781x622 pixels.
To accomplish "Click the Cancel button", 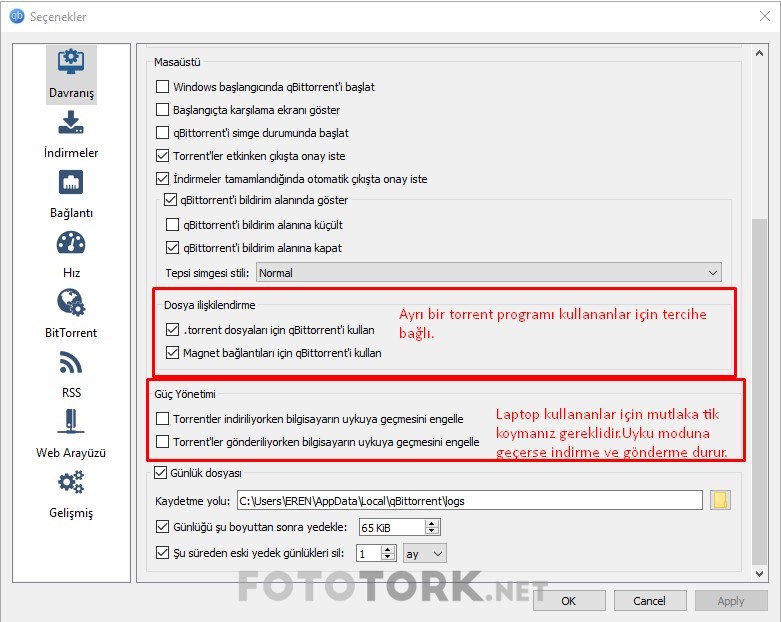I will [650, 601].
